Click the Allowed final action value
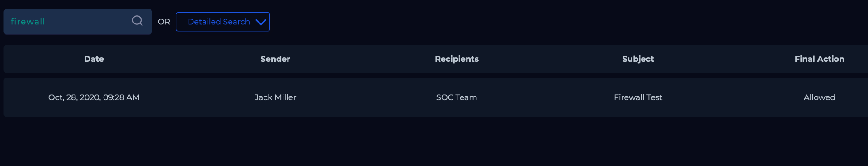The width and height of the screenshot is (868, 166). click(819, 97)
